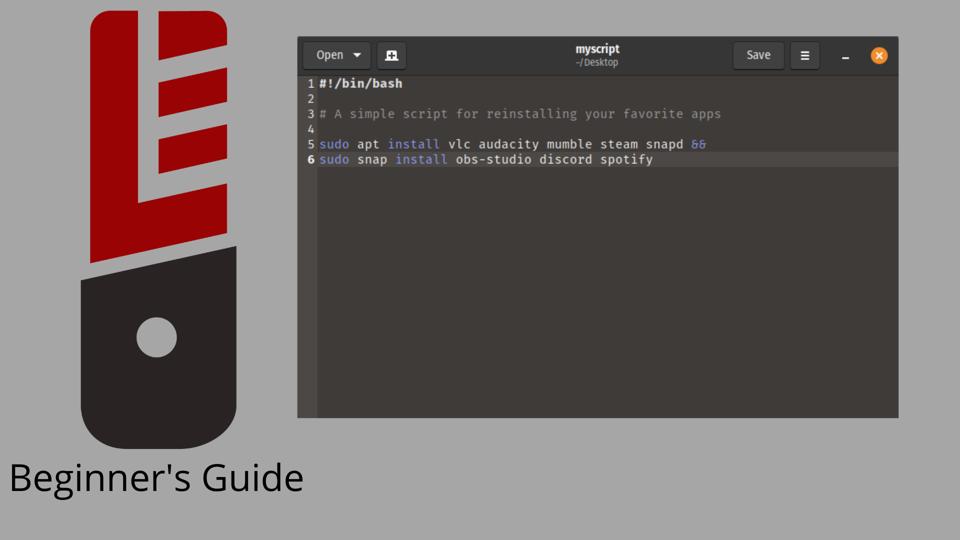Click obs-studio in the snap install line
This screenshot has width=960, height=540.
coord(493,160)
